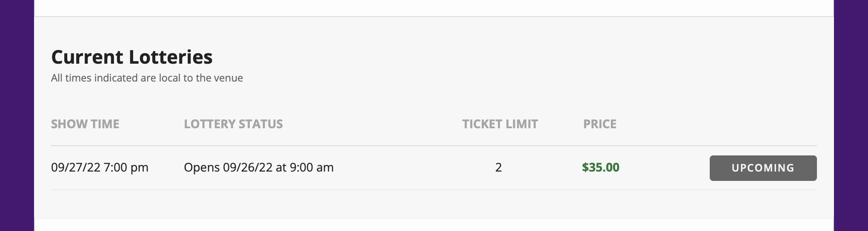Click the ticket limit value 2
Viewport: 868px width, 231px height.
click(x=499, y=167)
